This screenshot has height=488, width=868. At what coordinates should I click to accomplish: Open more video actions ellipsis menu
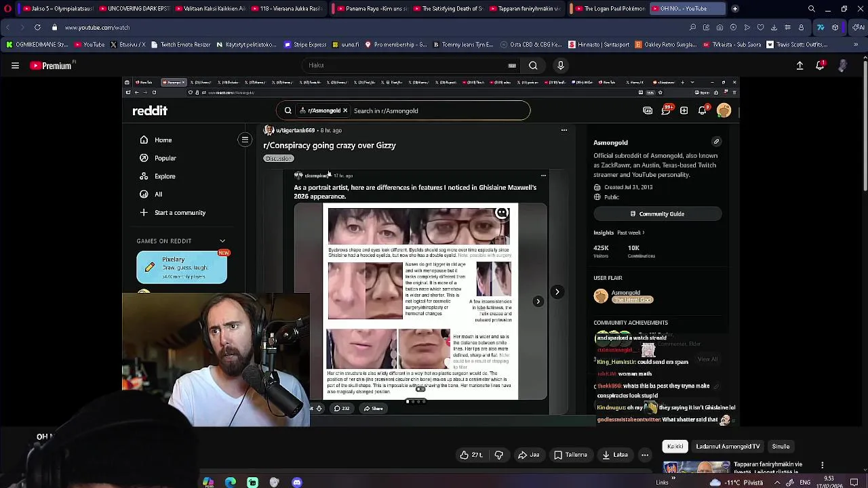click(645, 455)
